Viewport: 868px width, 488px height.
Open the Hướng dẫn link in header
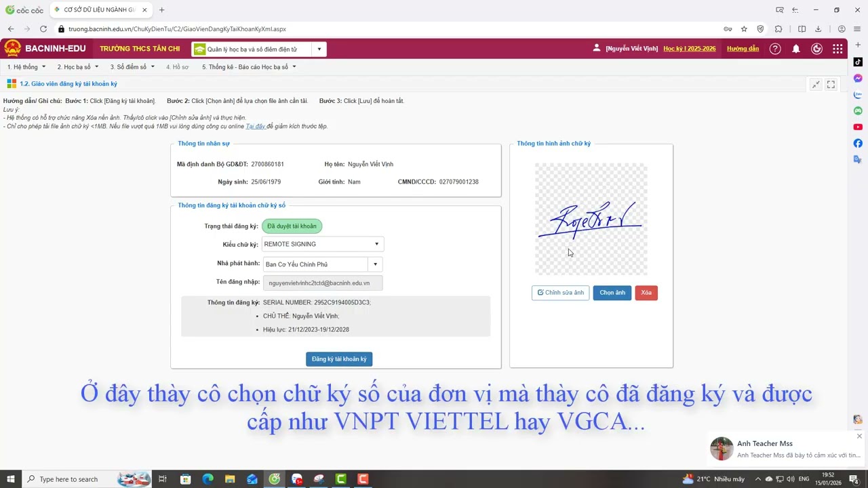pos(743,49)
